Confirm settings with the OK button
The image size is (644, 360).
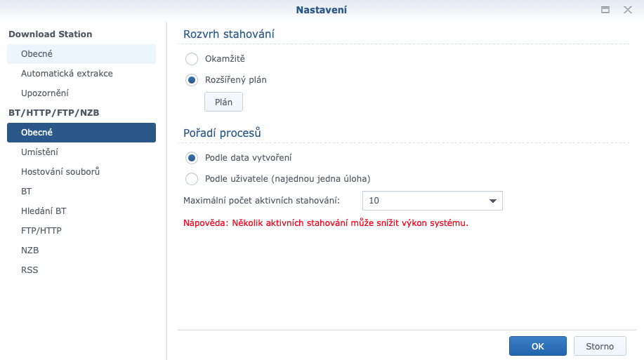[537, 346]
